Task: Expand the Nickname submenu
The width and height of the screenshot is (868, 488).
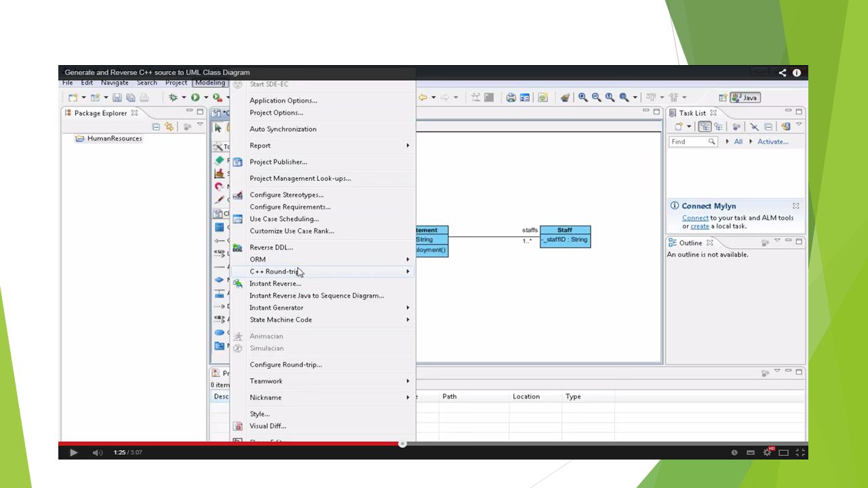Action: coord(322,397)
